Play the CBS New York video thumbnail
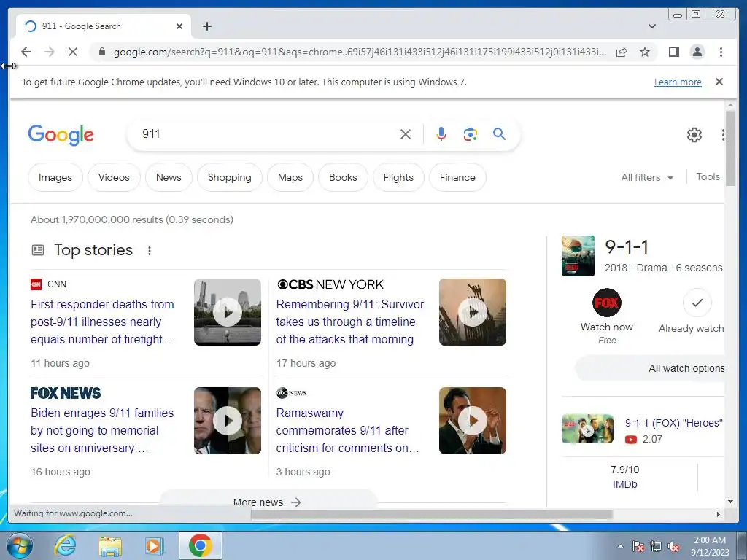 click(473, 312)
